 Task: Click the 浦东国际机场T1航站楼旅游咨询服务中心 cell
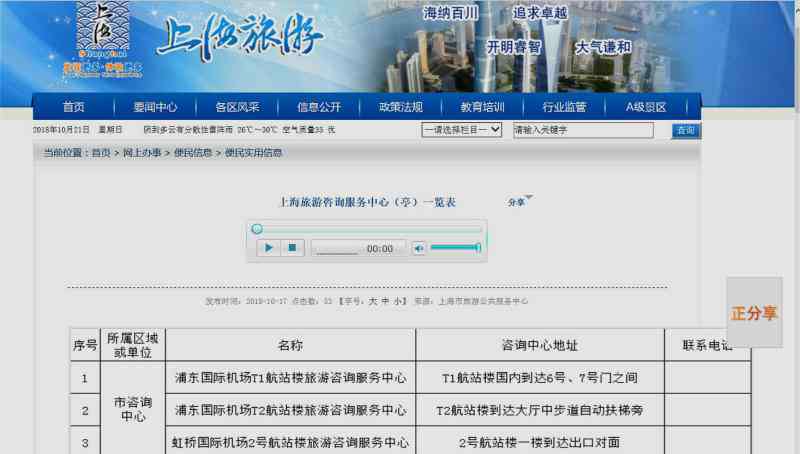pos(290,377)
